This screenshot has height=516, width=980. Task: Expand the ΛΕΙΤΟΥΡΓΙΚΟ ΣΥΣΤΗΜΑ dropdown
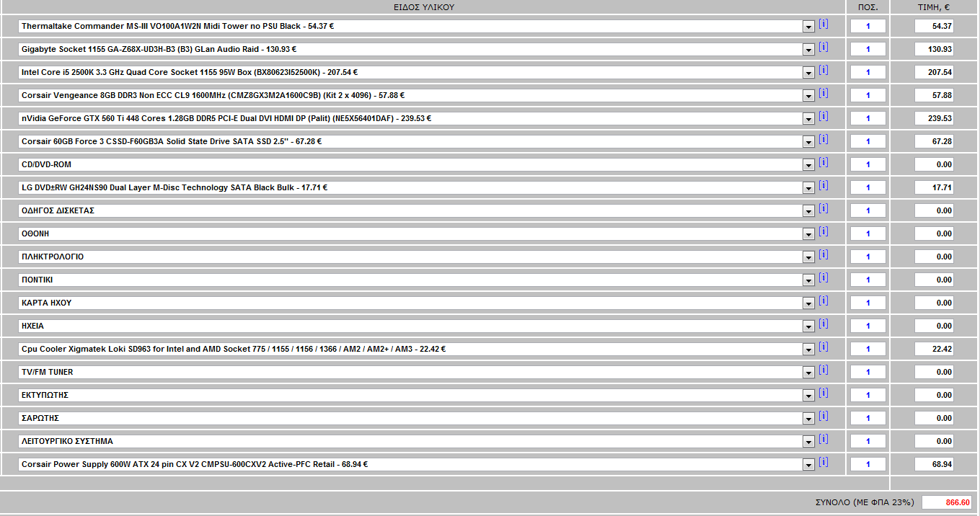(808, 442)
